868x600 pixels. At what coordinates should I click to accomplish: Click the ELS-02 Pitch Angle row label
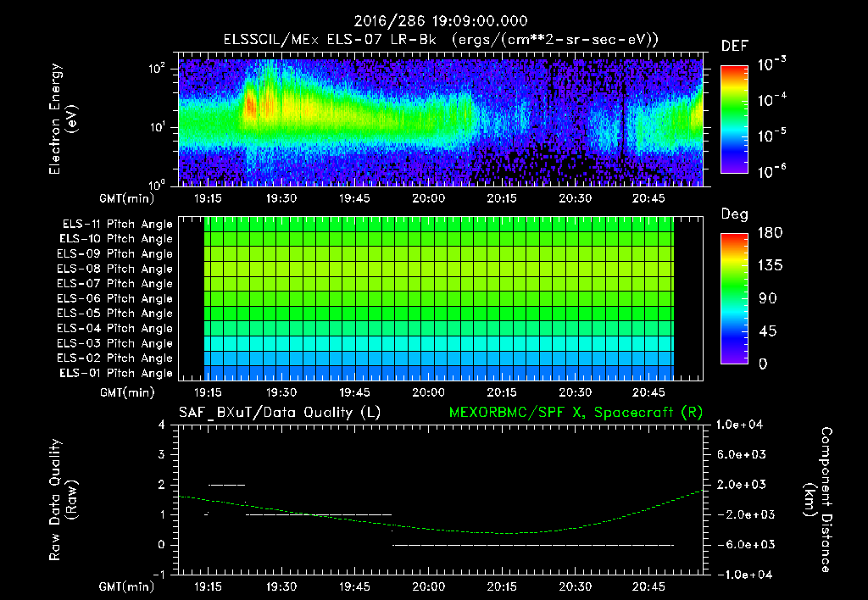point(115,358)
